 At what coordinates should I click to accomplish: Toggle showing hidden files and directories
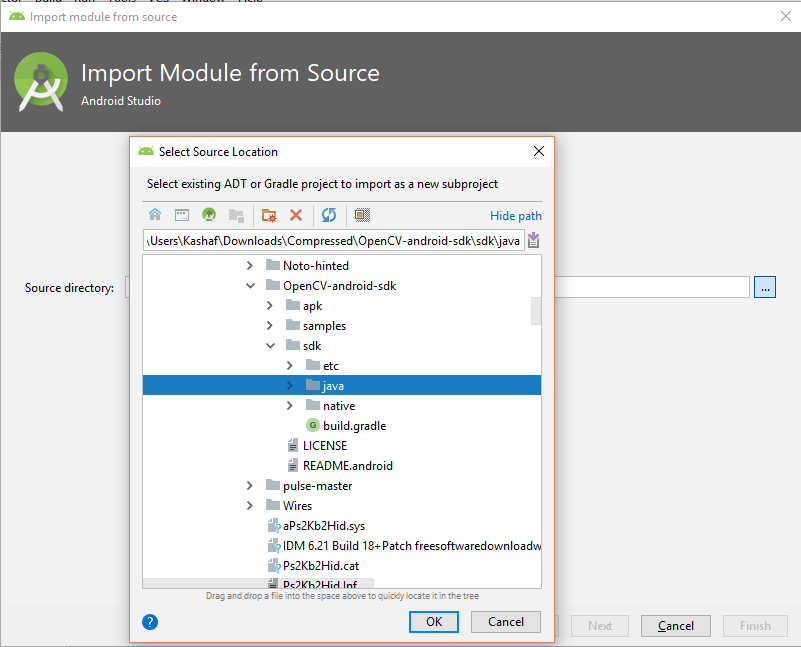(362, 215)
